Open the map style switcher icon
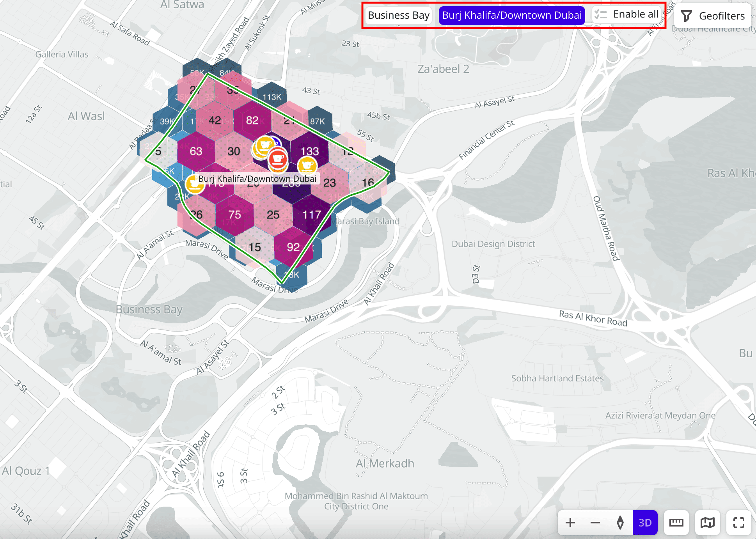 click(x=707, y=523)
